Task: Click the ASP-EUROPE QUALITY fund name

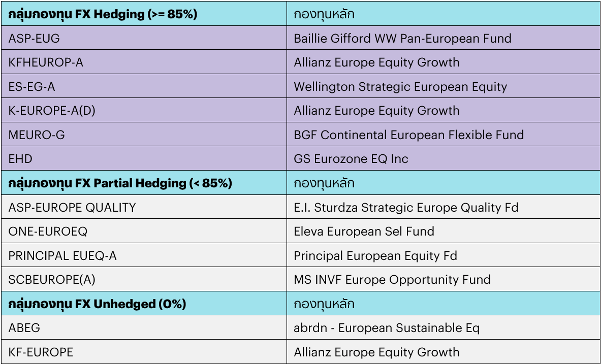Action: [72, 207]
